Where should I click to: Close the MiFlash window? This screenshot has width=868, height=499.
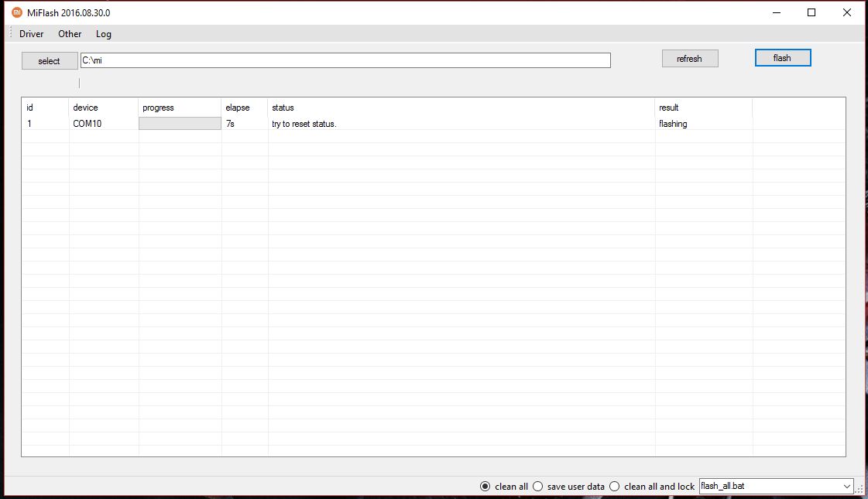tap(847, 12)
